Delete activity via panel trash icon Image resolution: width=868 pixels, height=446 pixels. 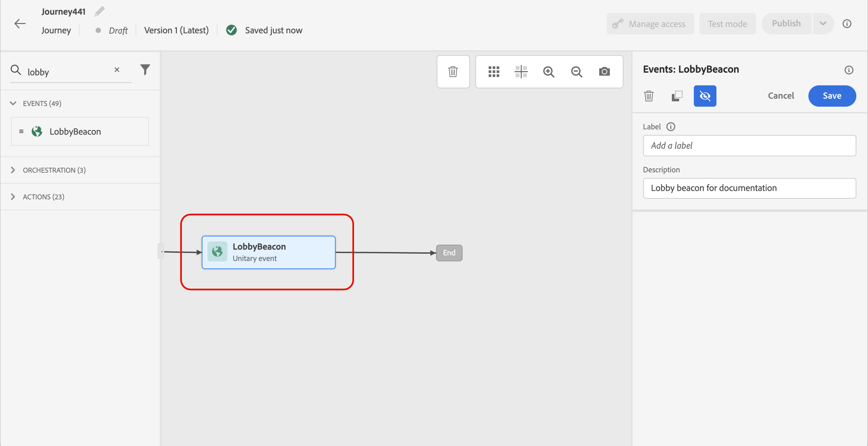[649, 96]
